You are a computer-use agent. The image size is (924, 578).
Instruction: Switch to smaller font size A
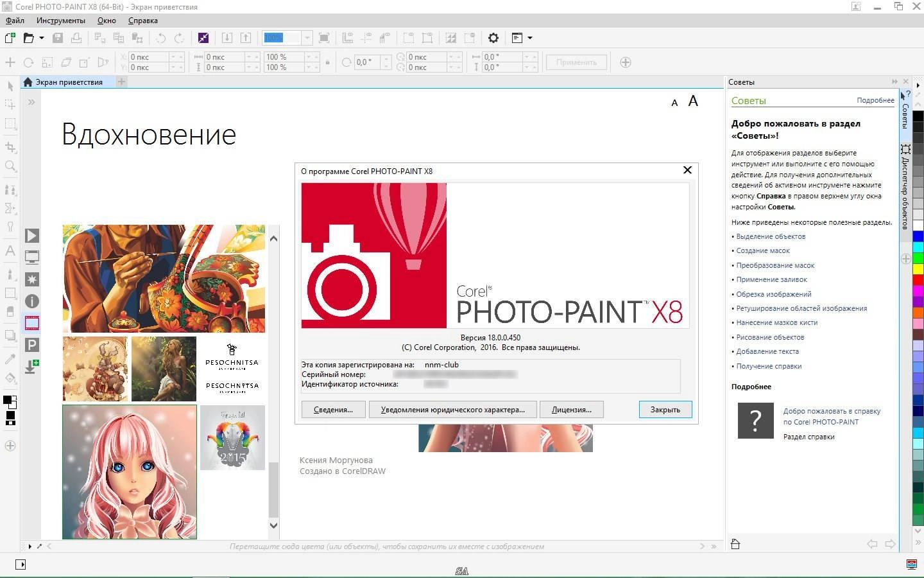674,103
